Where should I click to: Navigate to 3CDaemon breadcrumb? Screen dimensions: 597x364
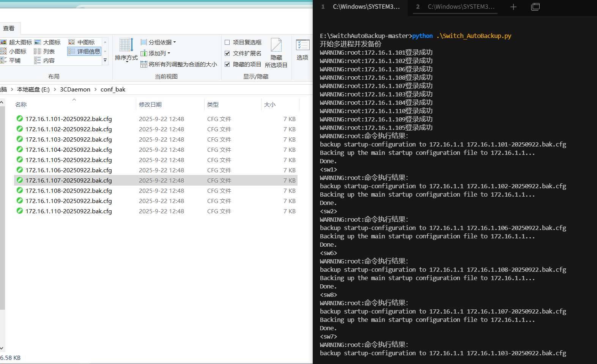(x=75, y=89)
